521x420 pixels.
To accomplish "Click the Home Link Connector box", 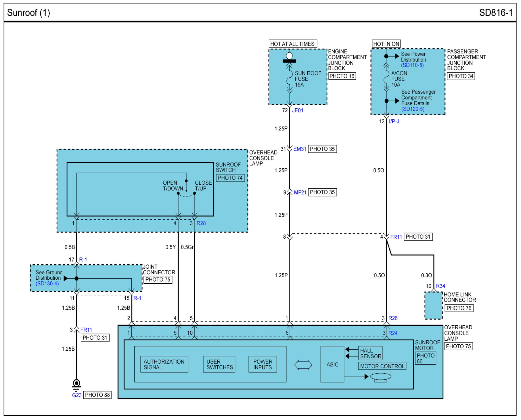I will coord(433,305).
